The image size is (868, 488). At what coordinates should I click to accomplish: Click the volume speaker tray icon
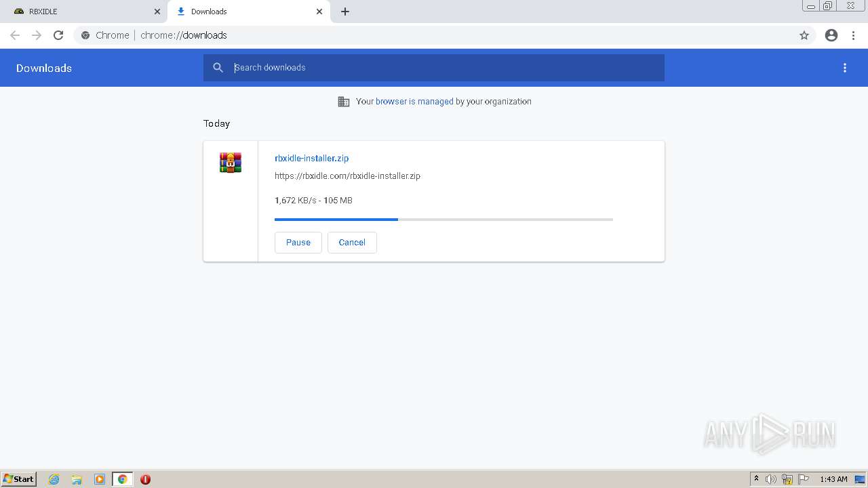[x=771, y=479]
